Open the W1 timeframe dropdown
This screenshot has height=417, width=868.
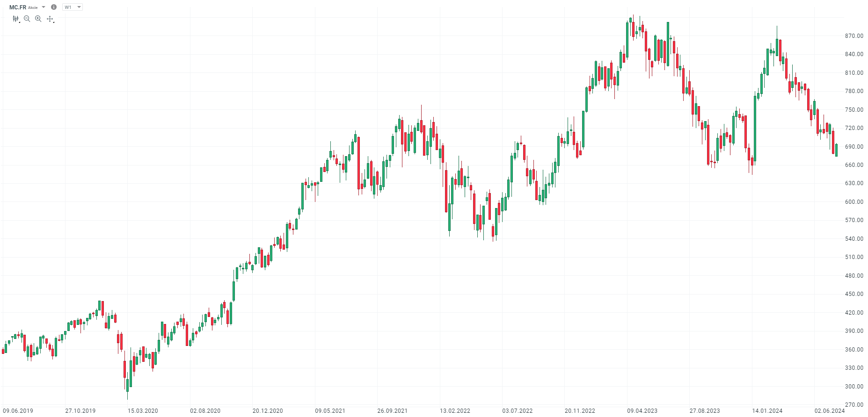73,7
